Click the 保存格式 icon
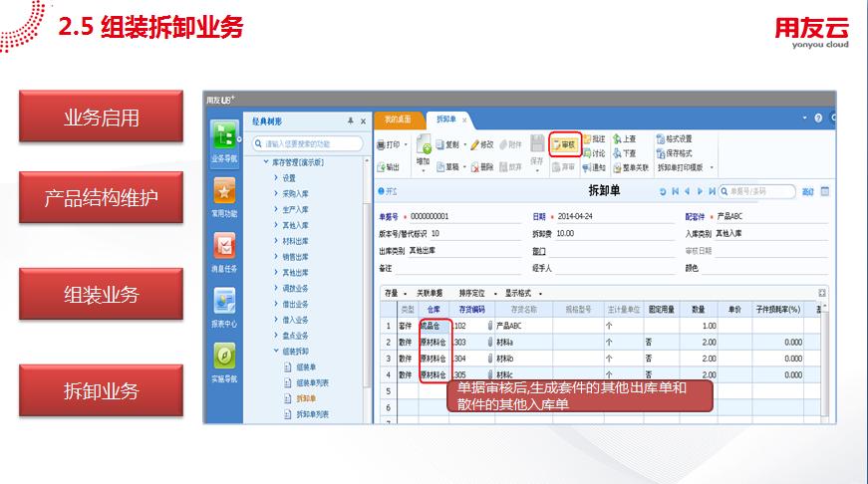 point(661,153)
